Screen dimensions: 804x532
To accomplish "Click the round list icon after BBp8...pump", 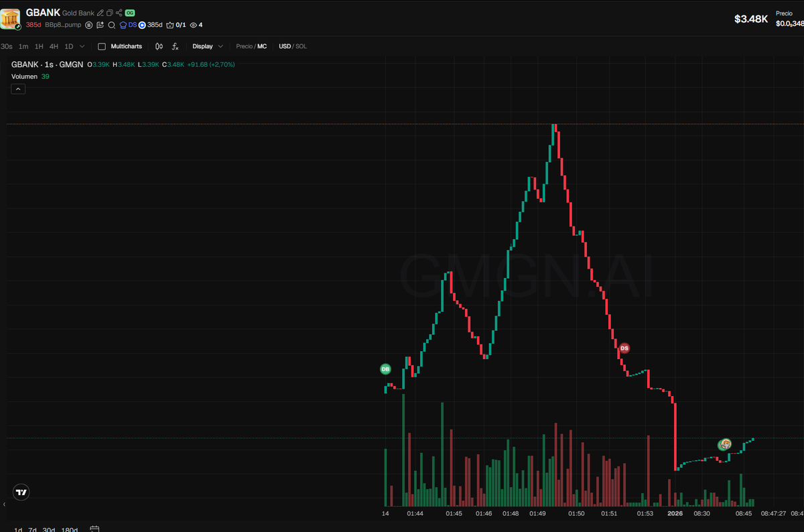I will point(89,25).
